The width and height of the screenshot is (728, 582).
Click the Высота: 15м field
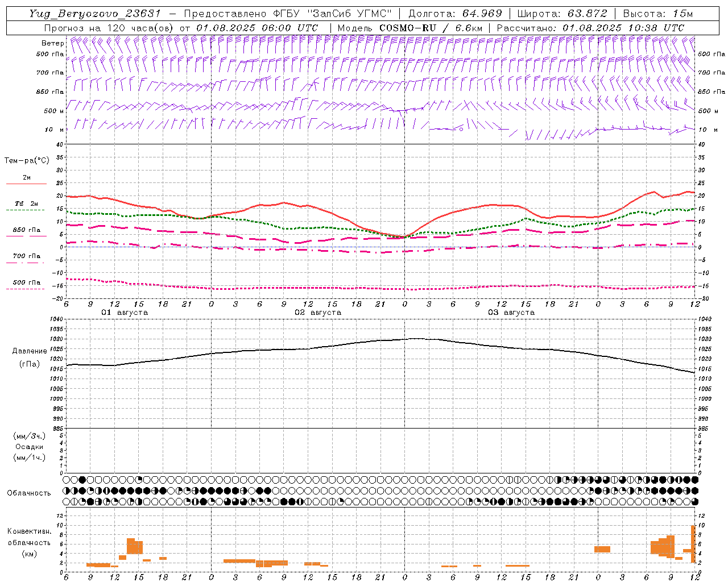tap(658, 14)
